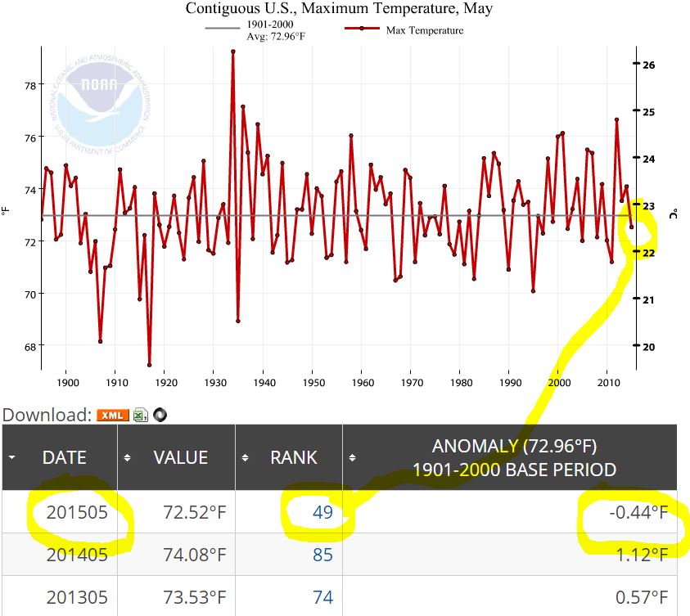Screen dimensions: 690x616
Task: Click the DATE column header
Action: pyautogui.click(x=64, y=457)
